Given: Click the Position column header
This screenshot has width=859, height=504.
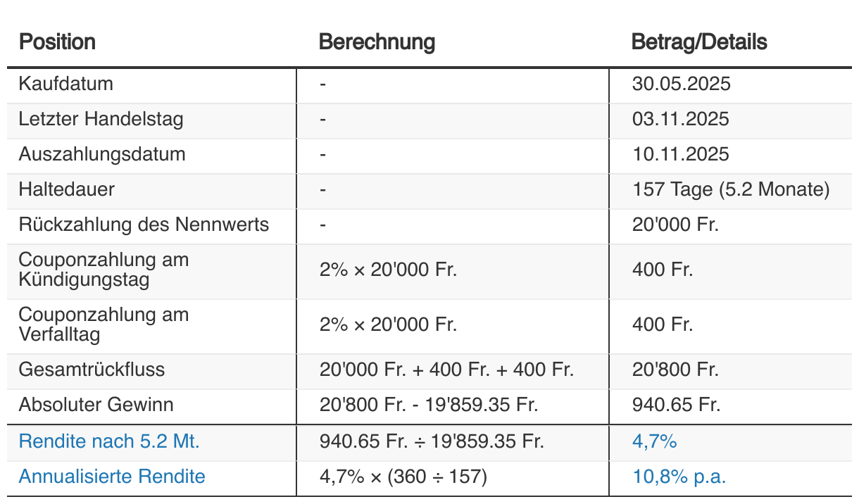Looking at the screenshot, I should [57, 42].
